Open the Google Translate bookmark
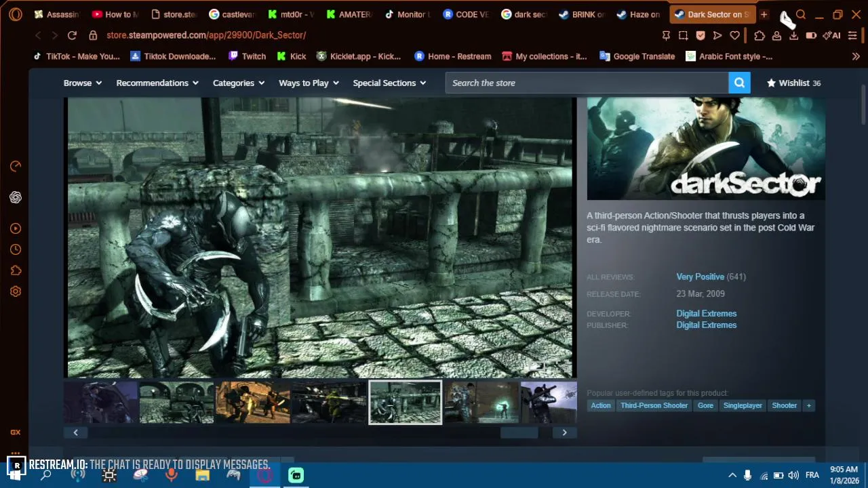The width and height of the screenshot is (868, 488). (637, 56)
